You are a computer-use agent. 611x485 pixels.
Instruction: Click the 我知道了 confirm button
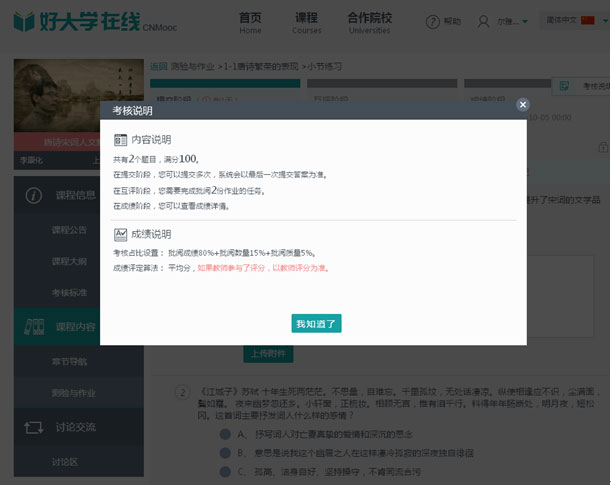click(317, 323)
